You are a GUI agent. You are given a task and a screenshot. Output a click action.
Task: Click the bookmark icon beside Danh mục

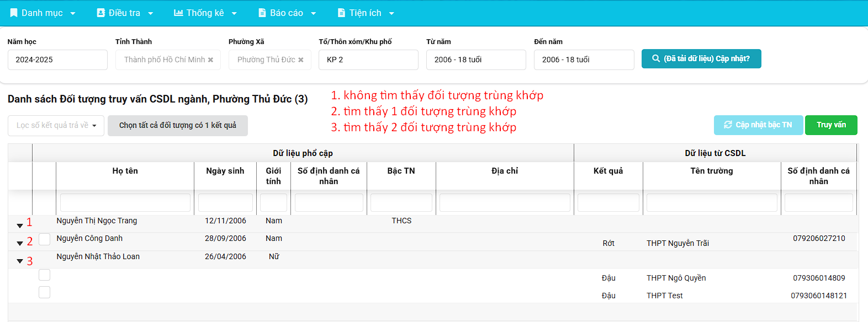(14, 13)
